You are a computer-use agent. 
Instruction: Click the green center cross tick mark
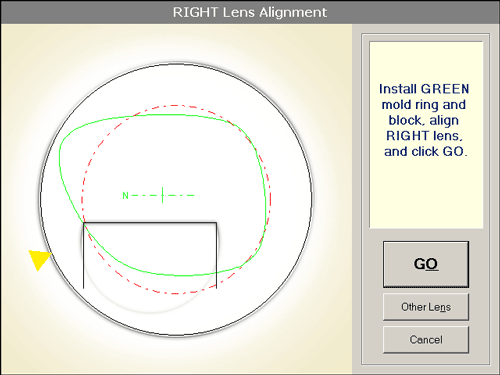pyautogui.click(x=162, y=195)
